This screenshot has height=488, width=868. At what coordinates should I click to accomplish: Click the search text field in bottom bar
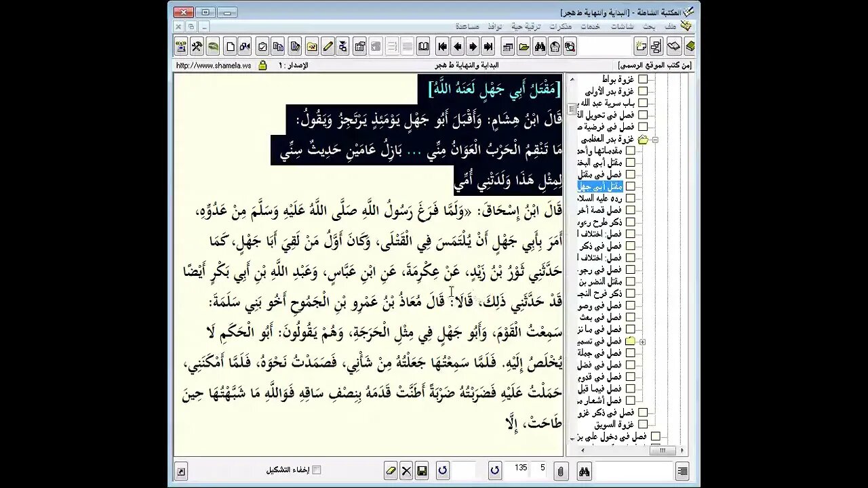pos(633,470)
